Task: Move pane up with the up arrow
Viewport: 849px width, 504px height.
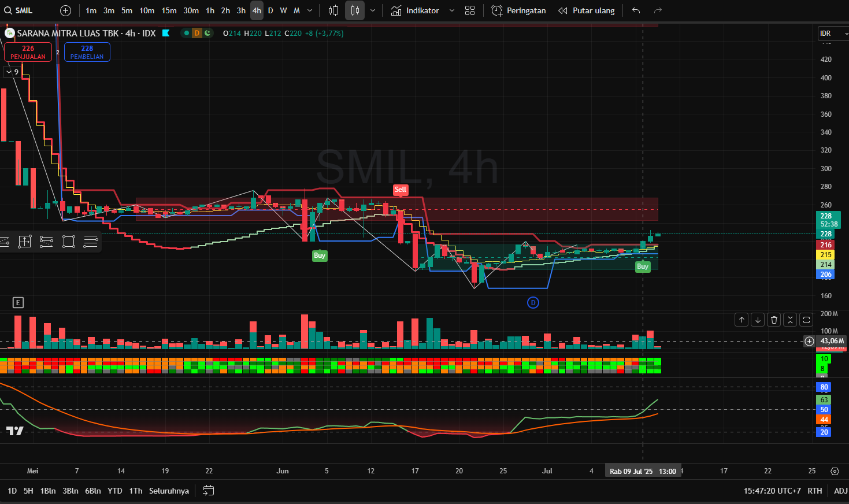Action: (x=742, y=320)
